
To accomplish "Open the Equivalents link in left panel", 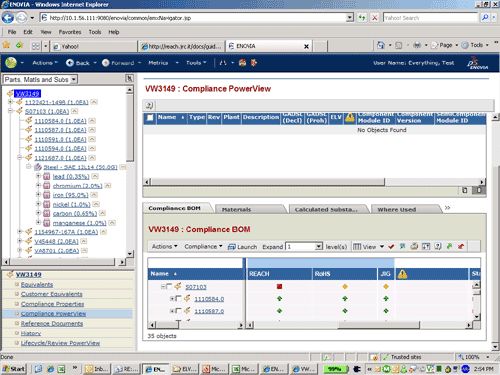I will [x=37, y=284].
